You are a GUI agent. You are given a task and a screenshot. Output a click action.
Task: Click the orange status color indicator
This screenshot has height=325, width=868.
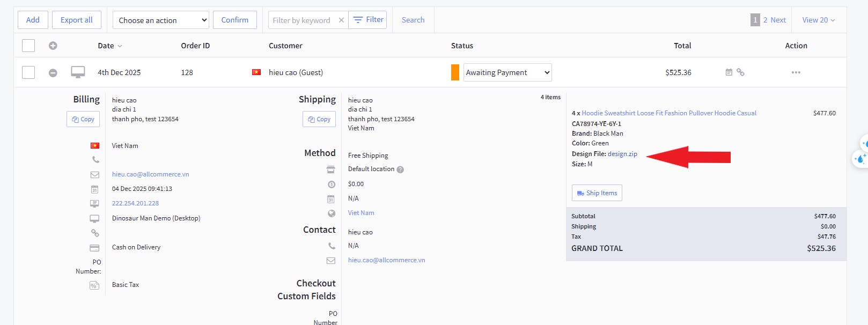tap(455, 72)
